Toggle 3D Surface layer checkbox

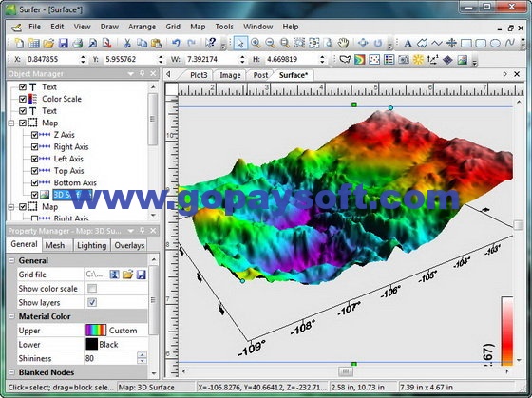pos(34,195)
